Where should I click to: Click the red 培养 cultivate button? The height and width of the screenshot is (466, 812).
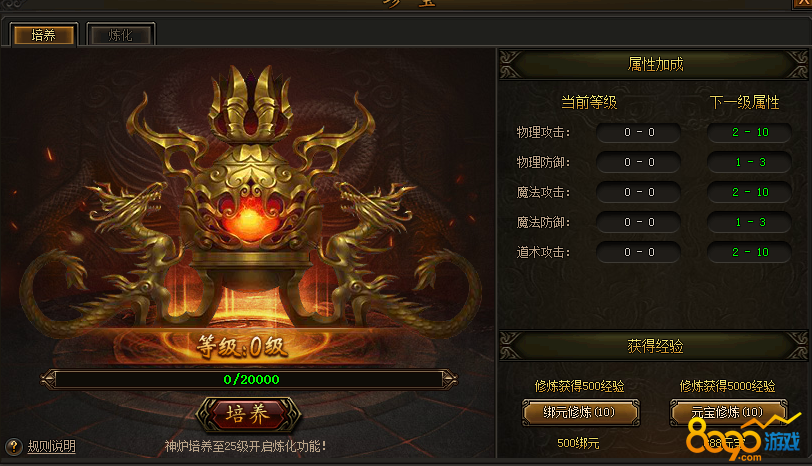click(x=248, y=414)
